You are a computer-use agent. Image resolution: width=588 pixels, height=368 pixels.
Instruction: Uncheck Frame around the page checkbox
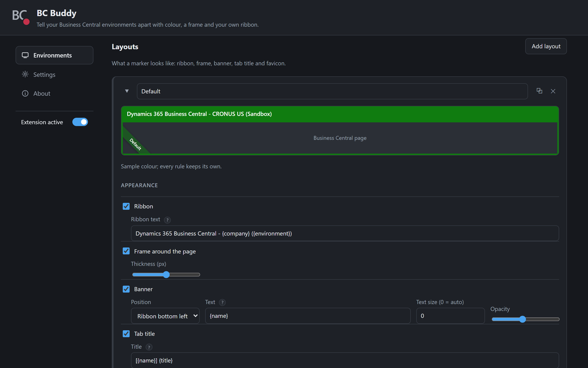(x=126, y=251)
